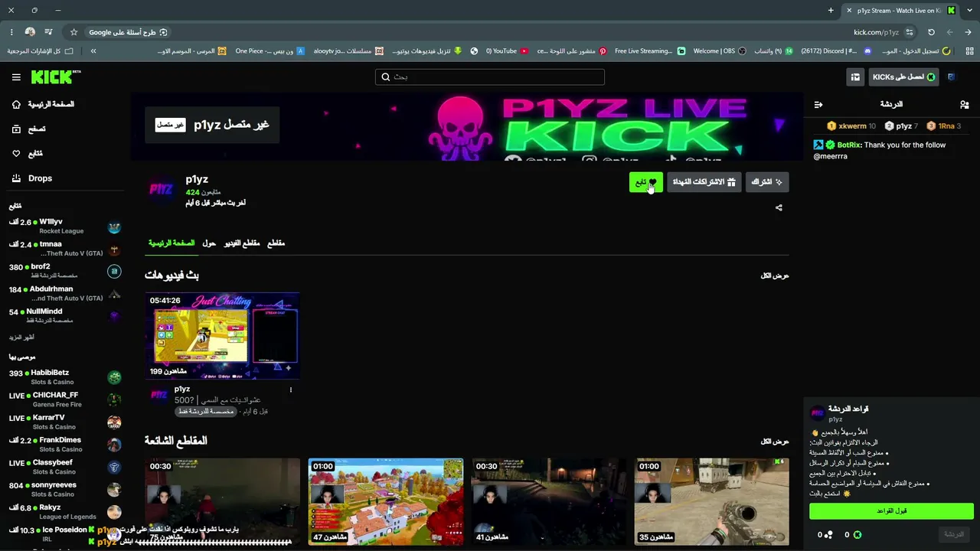This screenshot has width=980, height=551.
Task: Open tmnaa channel in the sidebar
Action: click(x=65, y=248)
